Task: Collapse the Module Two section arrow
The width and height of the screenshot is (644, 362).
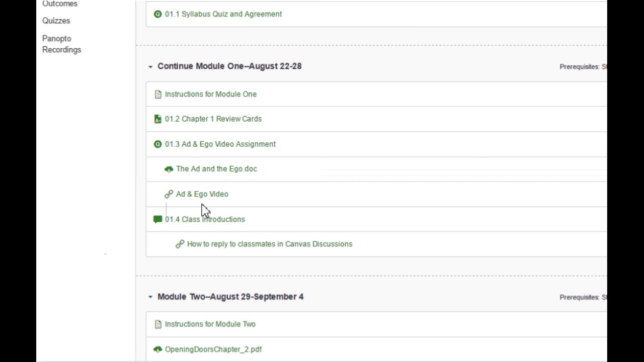Action: click(x=150, y=297)
